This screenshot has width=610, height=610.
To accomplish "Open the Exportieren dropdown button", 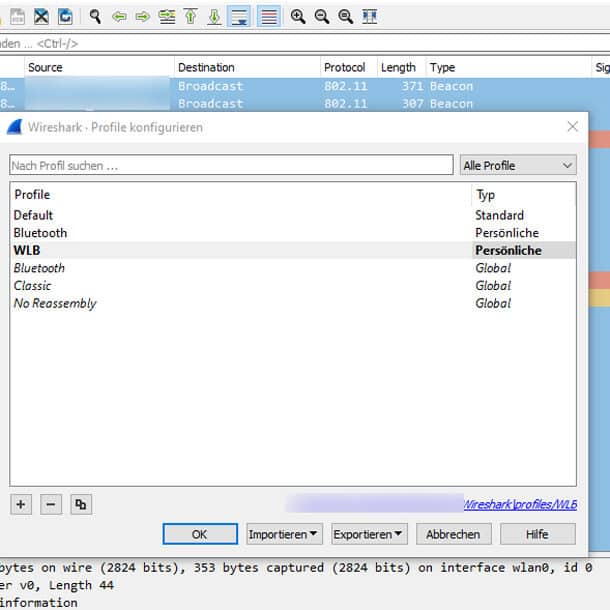I will pyautogui.click(x=369, y=534).
